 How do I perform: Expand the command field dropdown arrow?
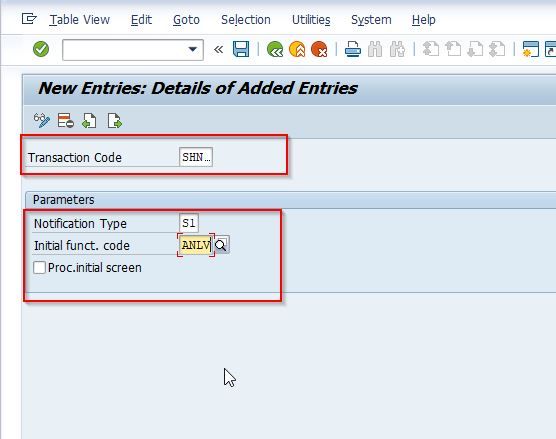pos(193,49)
